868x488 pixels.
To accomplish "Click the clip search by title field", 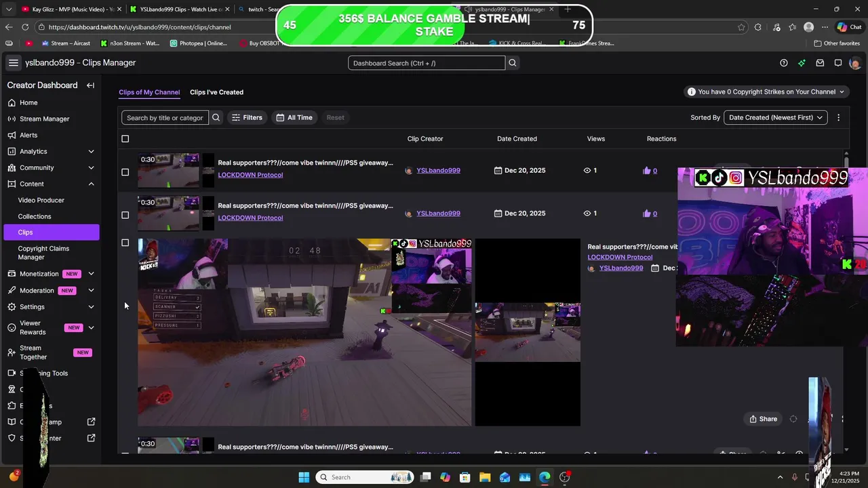I will click(165, 117).
